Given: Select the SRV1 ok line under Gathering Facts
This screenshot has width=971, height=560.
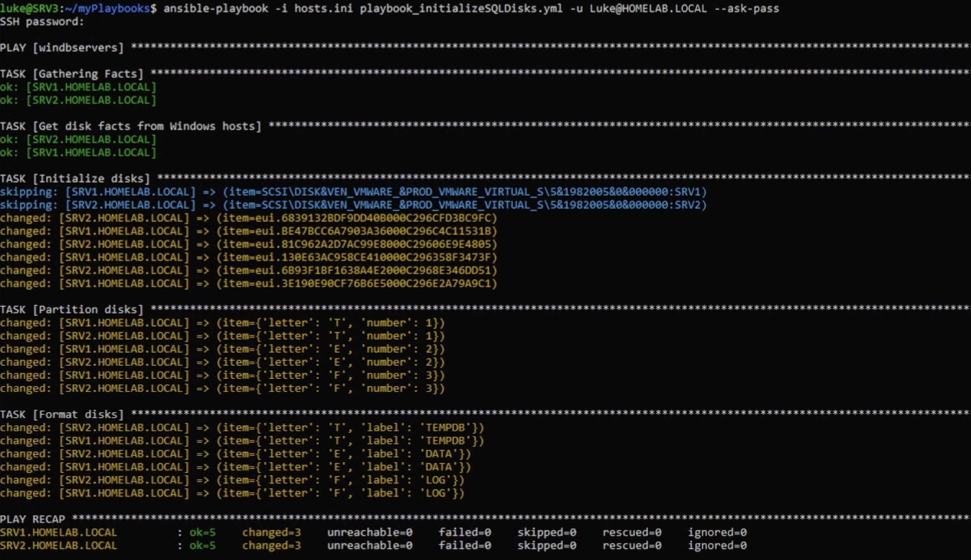Looking at the screenshot, I should coord(78,87).
